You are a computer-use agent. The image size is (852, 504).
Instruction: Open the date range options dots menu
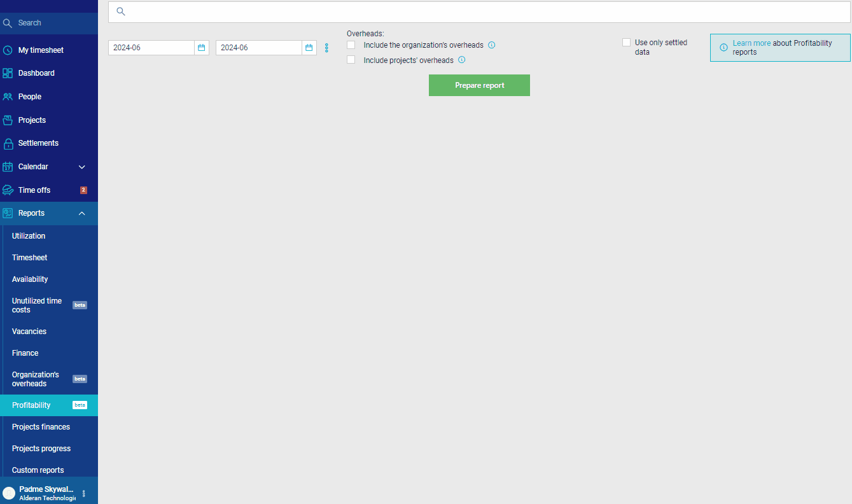click(x=327, y=48)
